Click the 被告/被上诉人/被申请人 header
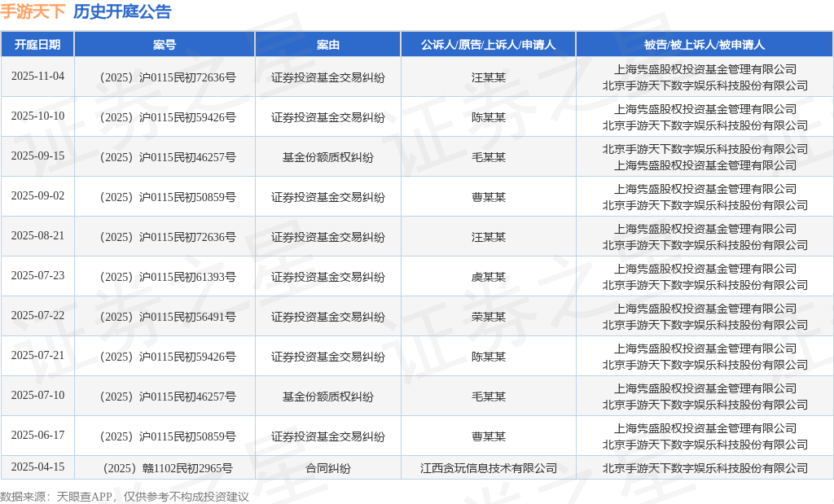The width and height of the screenshot is (834, 504). [705, 45]
